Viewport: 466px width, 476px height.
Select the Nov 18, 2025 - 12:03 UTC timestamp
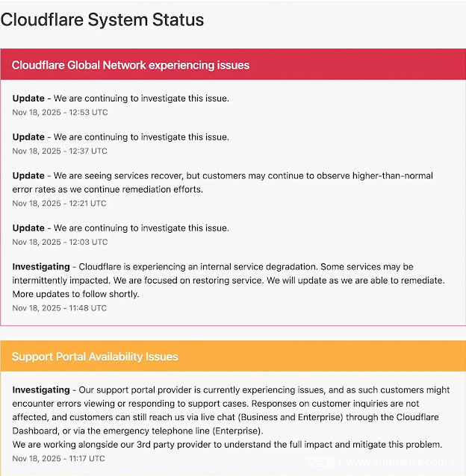[60, 242]
